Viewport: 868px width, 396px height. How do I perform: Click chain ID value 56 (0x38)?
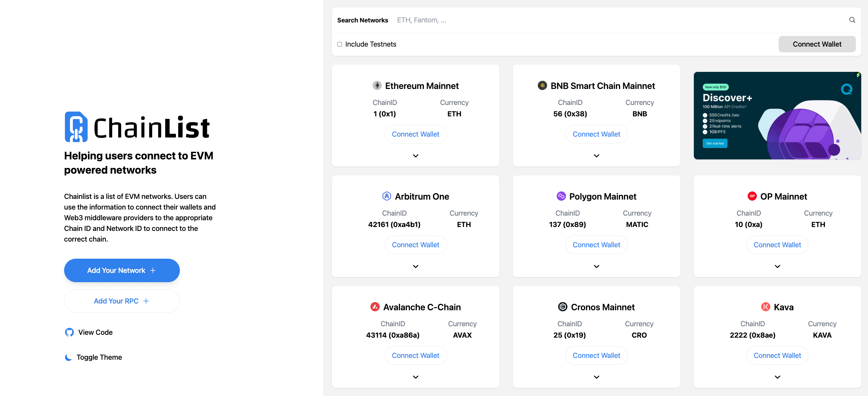pos(570,114)
